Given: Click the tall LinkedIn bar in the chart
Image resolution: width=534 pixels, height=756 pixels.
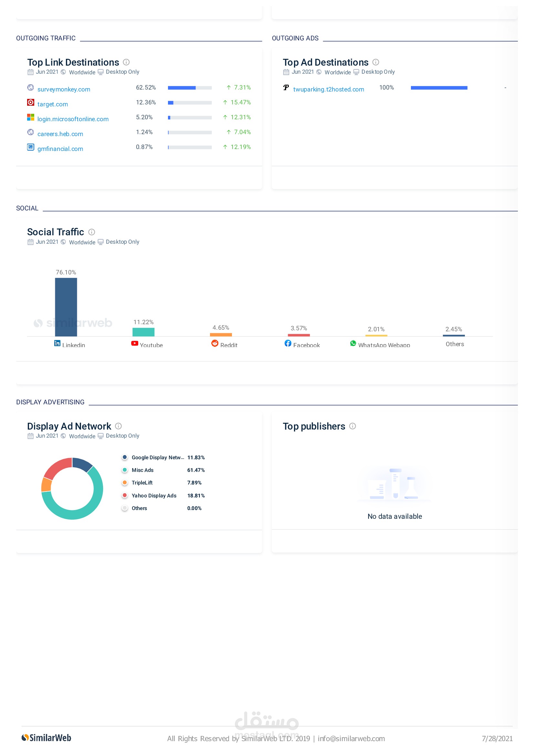Looking at the screenshot, I should [x=66, y=307].
